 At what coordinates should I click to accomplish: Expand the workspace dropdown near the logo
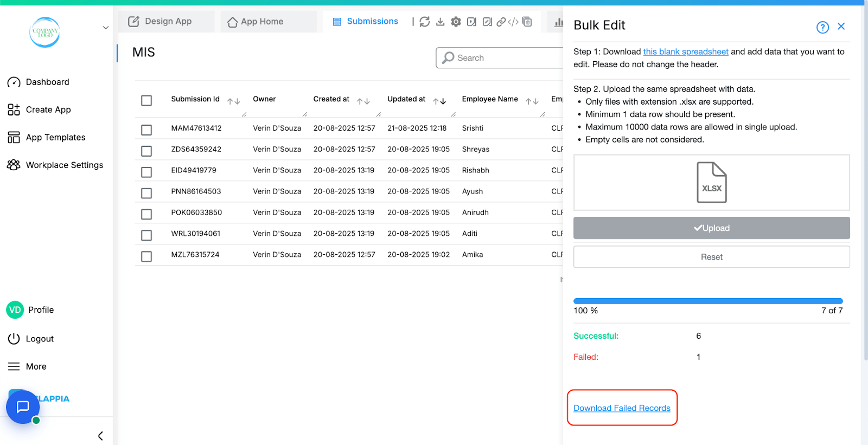tap(105, 28)
